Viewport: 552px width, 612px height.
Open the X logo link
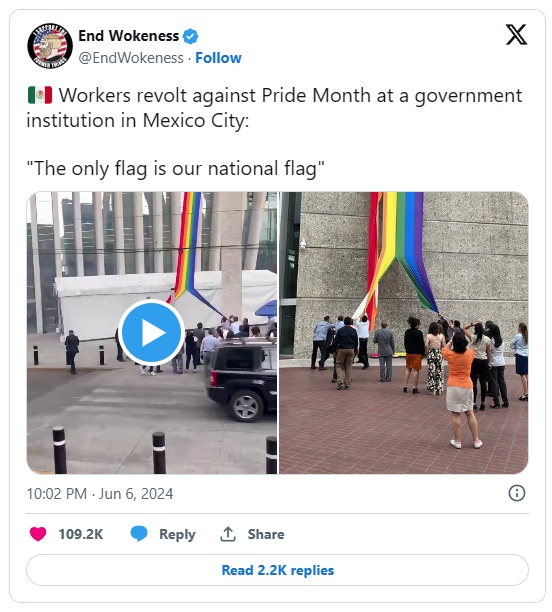coord(516,34)
